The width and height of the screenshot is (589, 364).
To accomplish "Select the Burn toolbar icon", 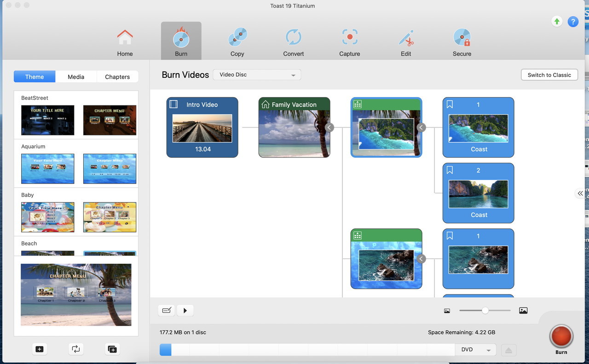I will (x=181, y=41).
